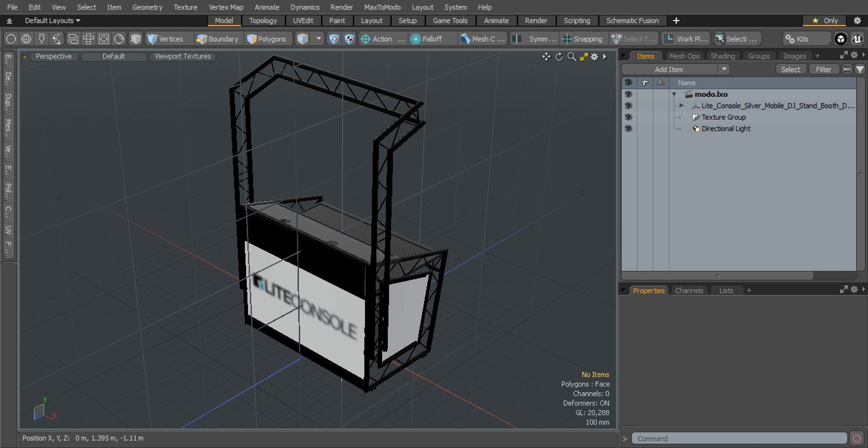Hide the Directional Light item

tap(628, 128)
